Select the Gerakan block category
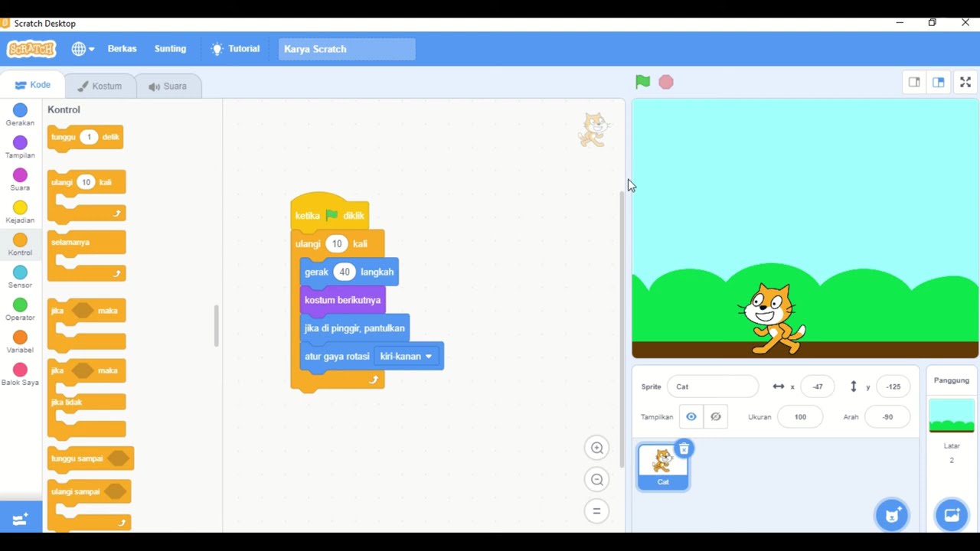 pos(20,116)
